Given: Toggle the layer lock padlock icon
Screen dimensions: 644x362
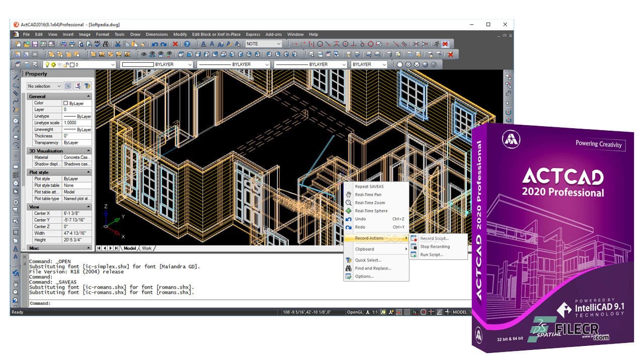Looking at the screenshot, I should pos(65,64).
